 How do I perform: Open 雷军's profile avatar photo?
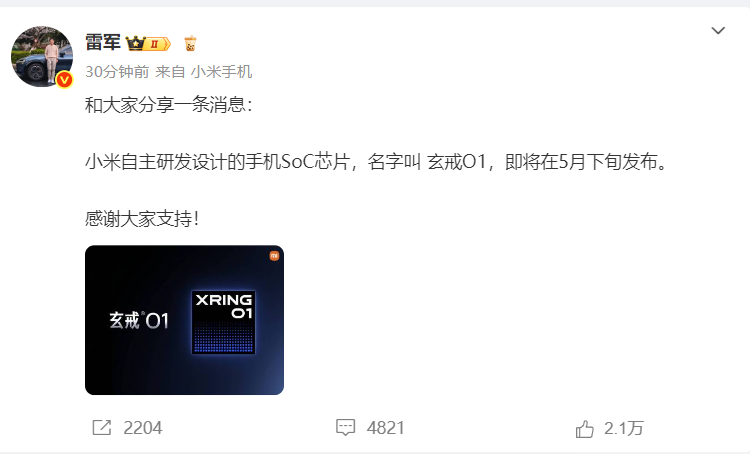pyautogui.click(x=42, y=56)
